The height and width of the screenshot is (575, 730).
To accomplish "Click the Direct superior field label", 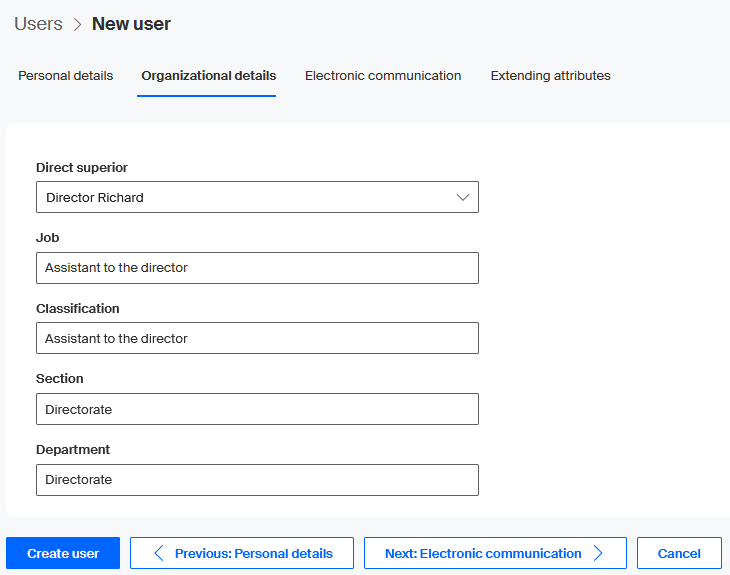I will click(82, 168).
